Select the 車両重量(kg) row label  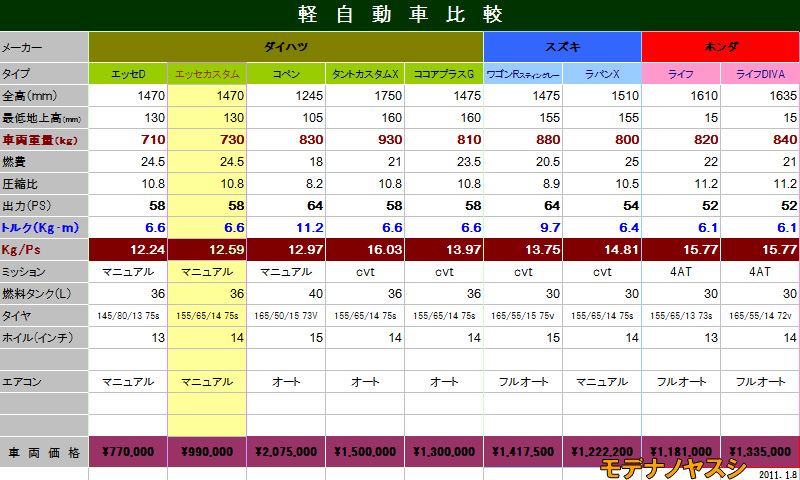pyautogui.click(x=44, y=140)
